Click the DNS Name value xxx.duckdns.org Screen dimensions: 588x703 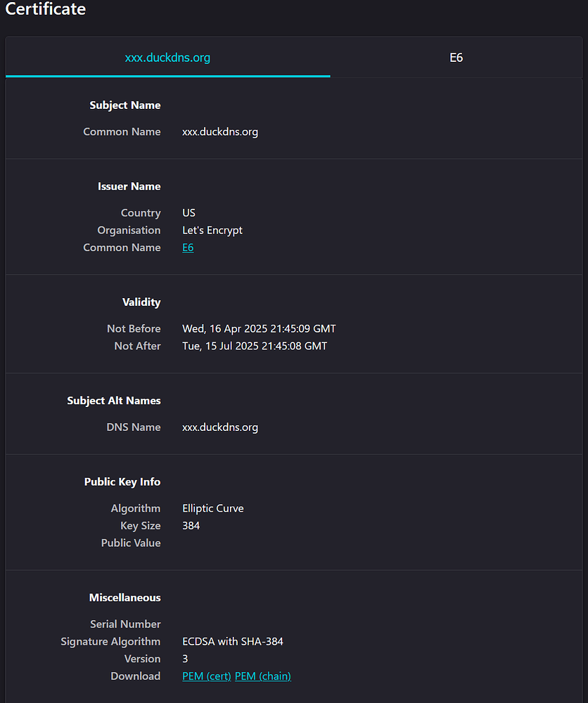(x=220, y=427)
